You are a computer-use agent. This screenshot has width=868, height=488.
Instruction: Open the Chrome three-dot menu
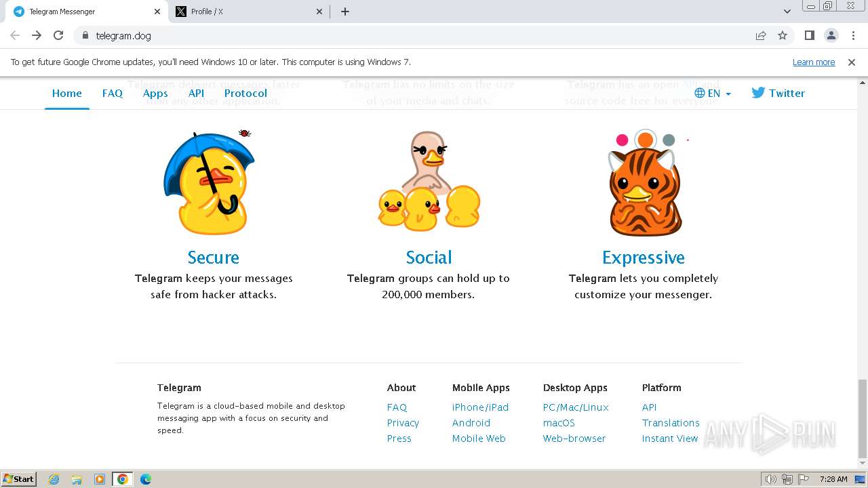pos(852,35)
